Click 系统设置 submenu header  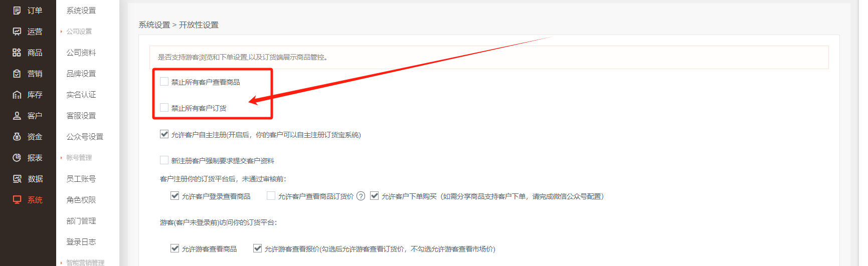81,11
